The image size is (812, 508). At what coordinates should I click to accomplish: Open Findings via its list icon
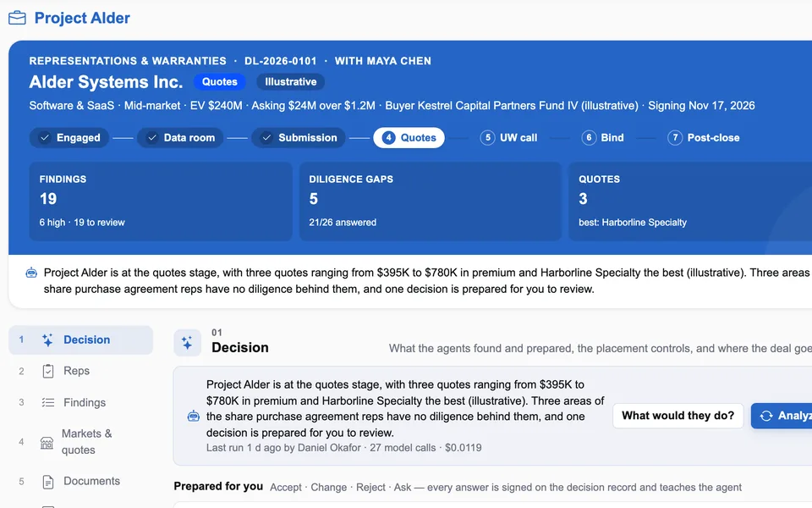(47, 403)
